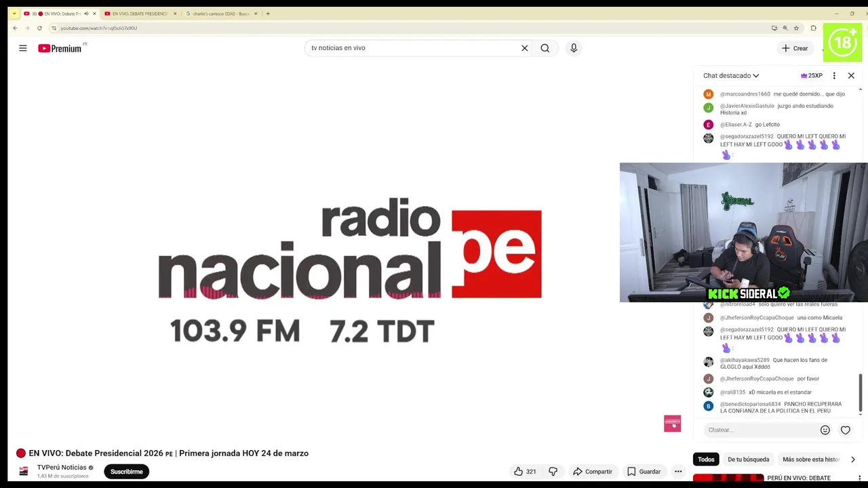The width and height of the screenshot is (868, 488).
Task: Click the pink channel watermark on video
Action: point(672,424)
